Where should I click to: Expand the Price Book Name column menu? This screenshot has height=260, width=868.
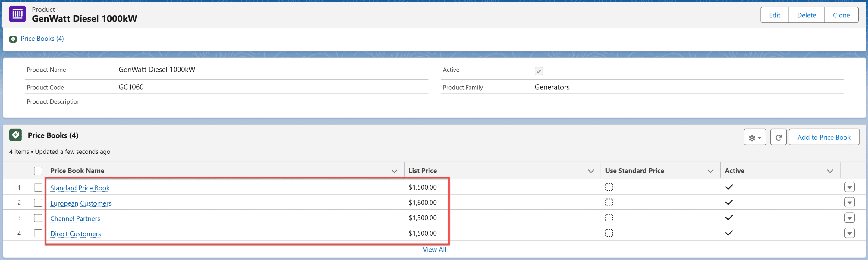tap(394, 171)
